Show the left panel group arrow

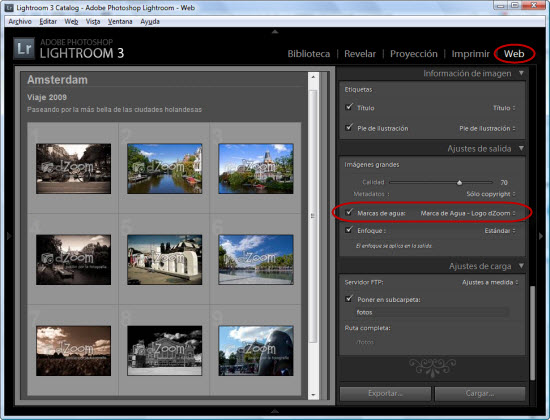tap(9, 236)
